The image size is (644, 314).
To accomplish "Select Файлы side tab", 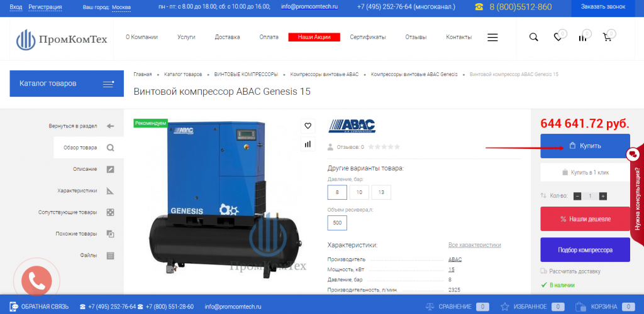I will [96, 256].
